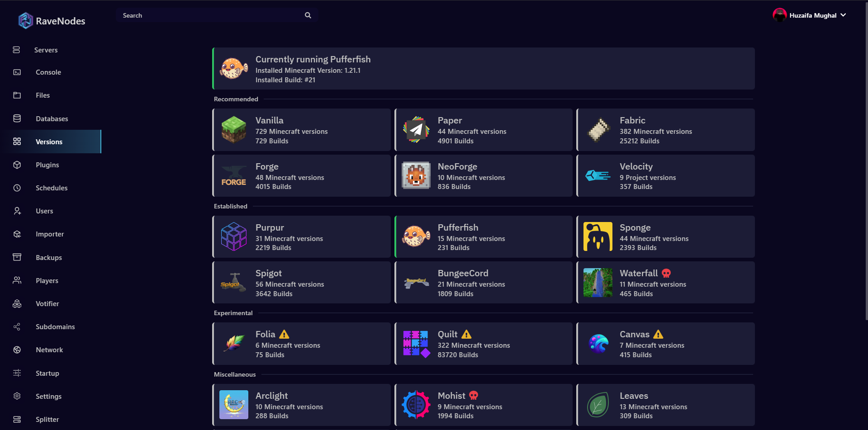
Task: Click the Folia feather icon
Action: tap(234, 344)
